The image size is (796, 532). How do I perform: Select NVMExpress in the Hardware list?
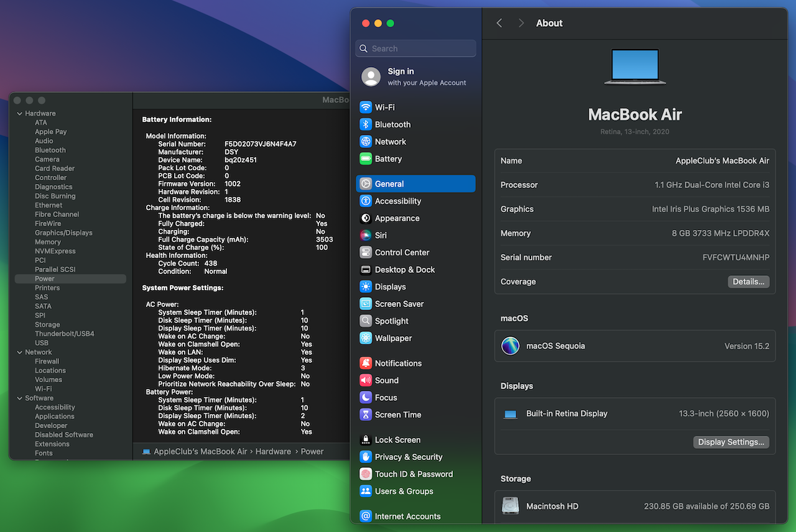(x=55, y=252)
